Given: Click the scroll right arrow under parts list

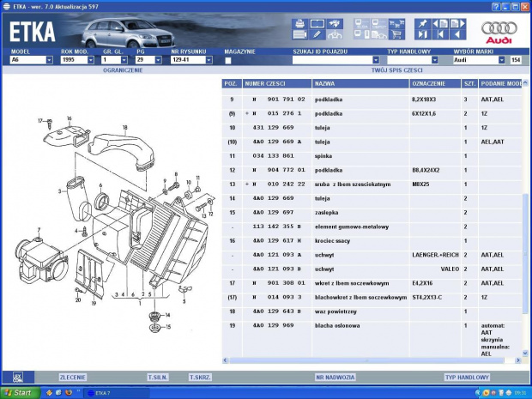Looking at the screenshot, I should point(517,360).
